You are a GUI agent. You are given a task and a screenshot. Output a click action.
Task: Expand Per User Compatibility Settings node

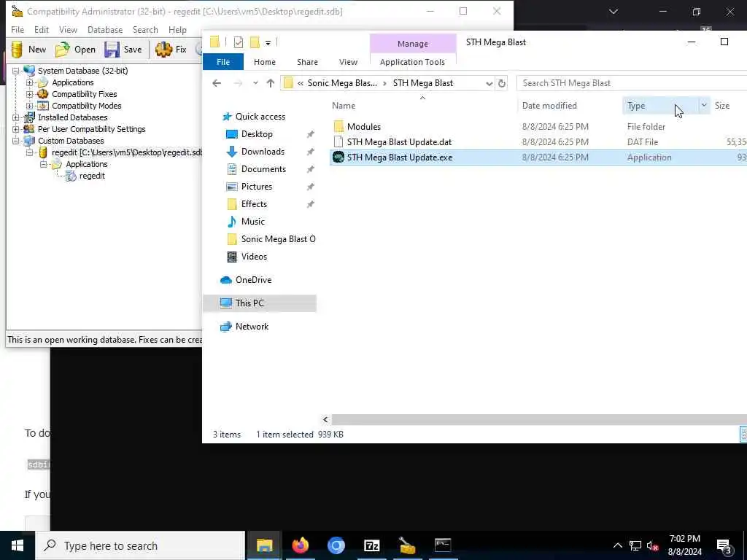(x=16, y=129)
